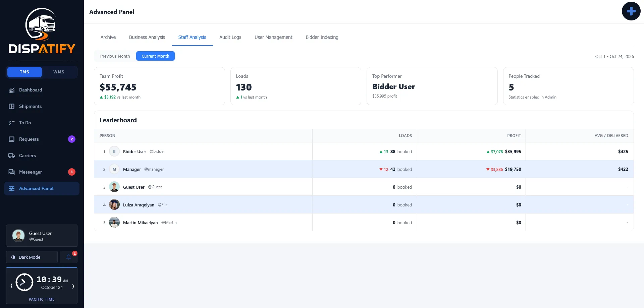Click the To Do checklist icon
The height and width of the screenshot is (308, 644).
pyautogui.click(x=12, y=123)
